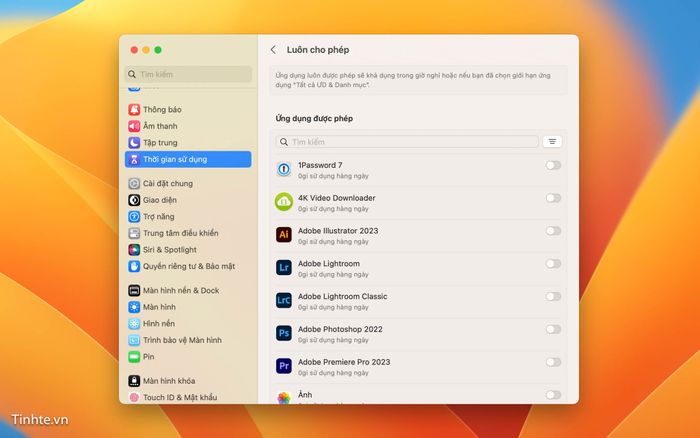Enable the Ảnh app toggle
The image size is (700, 438).
(553, 395)
